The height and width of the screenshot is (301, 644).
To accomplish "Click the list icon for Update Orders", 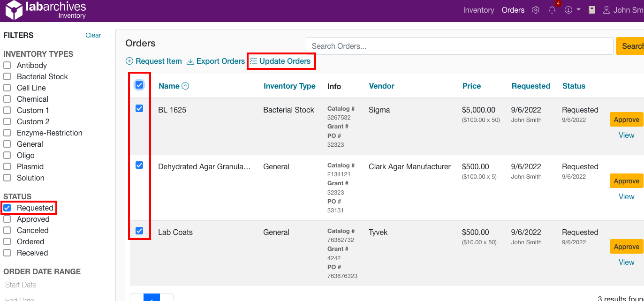I will click(x=253, y=61).
